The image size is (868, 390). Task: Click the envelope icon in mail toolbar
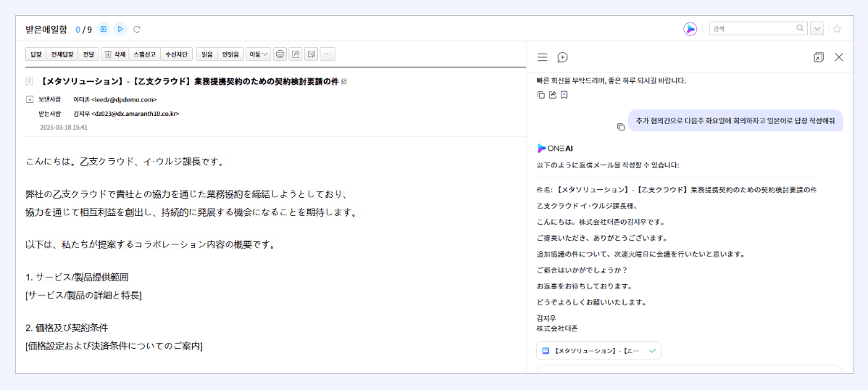(312, 54)
